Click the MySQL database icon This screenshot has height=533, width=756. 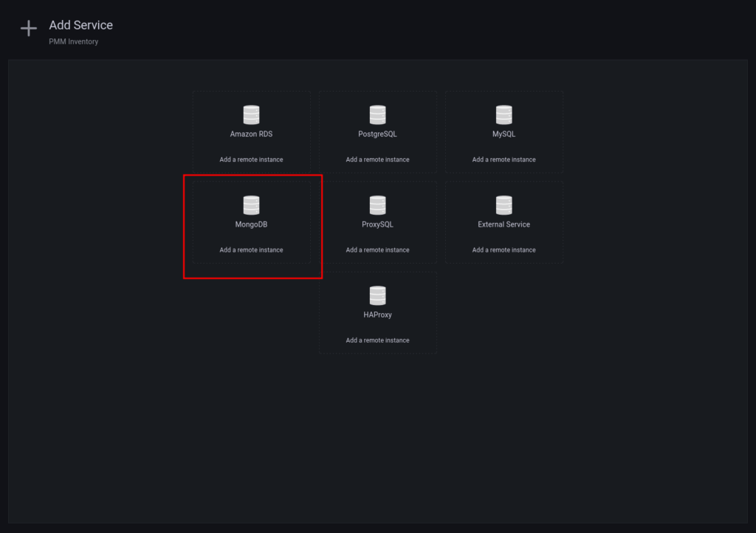pyautogui.click(x=504, y=114)
